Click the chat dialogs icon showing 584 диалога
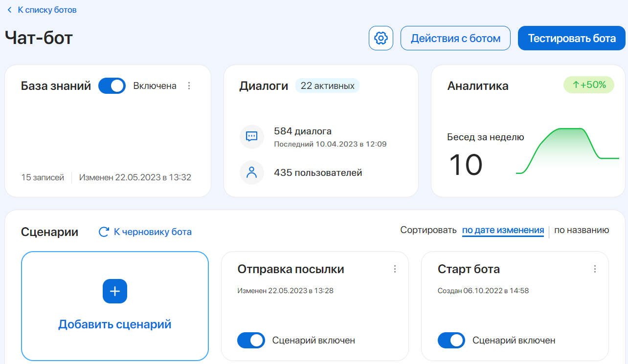The image size is (628, 364). [x=252, y=137]
